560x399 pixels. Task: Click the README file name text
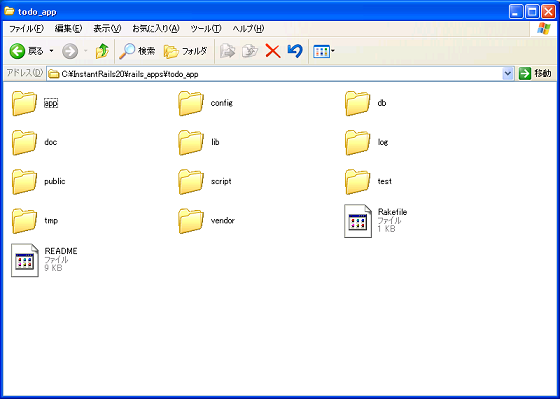pos(61,251)
